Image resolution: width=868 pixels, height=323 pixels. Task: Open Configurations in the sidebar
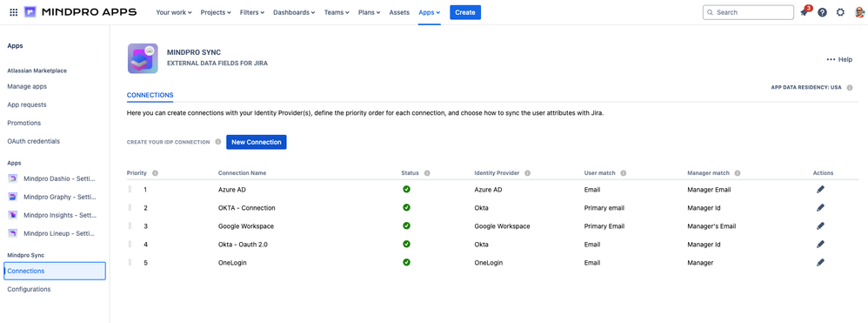[x=29, y=289]
